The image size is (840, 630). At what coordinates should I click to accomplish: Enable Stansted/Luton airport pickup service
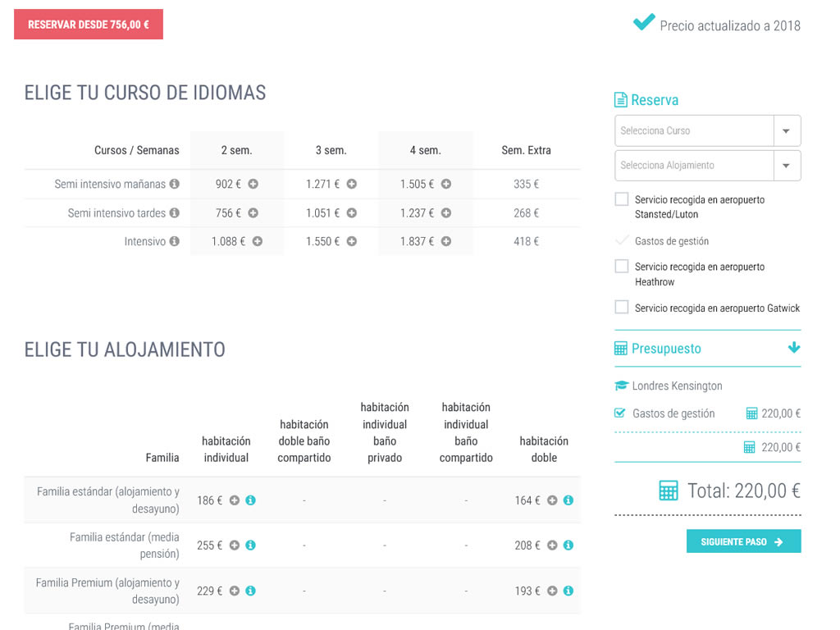coord(622,199)
